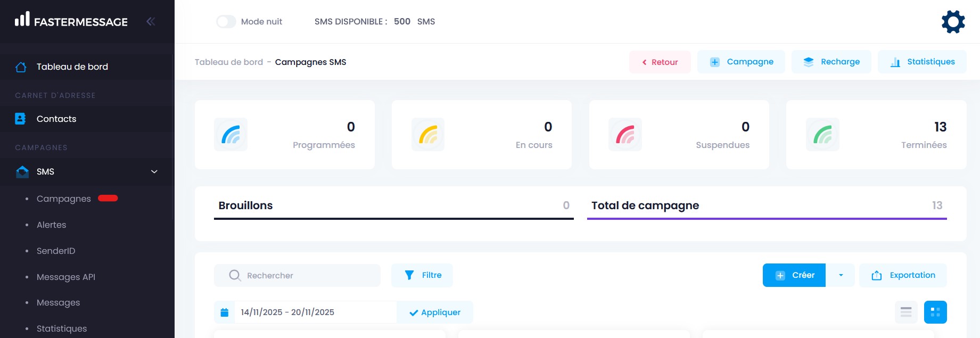This screenshot has height=338, width=980.
Task: Open Alertes in the sidebar
Action: coord(52,225)
